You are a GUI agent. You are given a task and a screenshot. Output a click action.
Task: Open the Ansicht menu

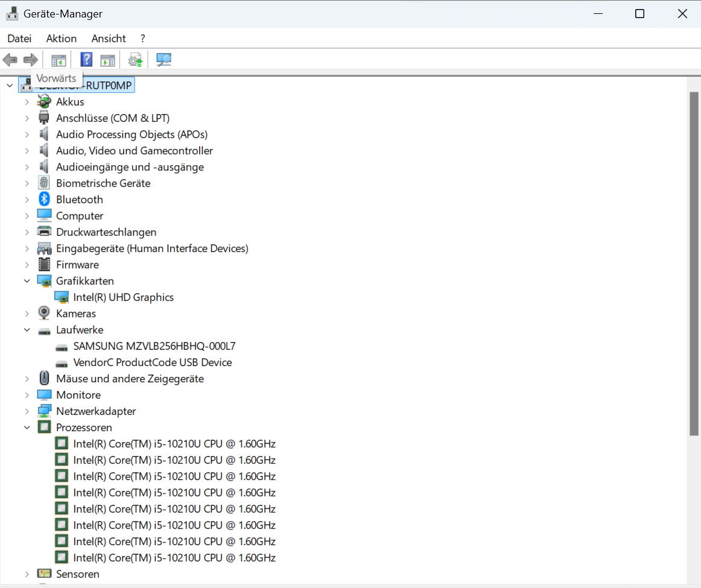[109, 39]
